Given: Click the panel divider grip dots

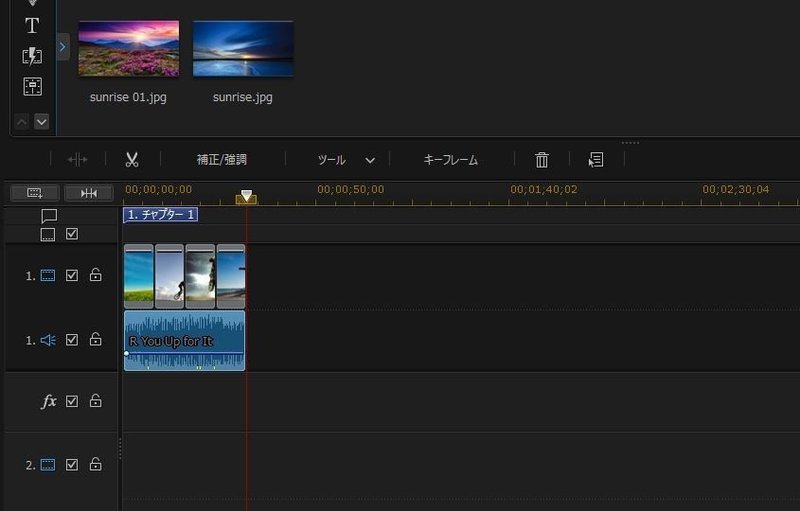Looking at the screenshot, I should pyautogui.click(x=631, y=143).
